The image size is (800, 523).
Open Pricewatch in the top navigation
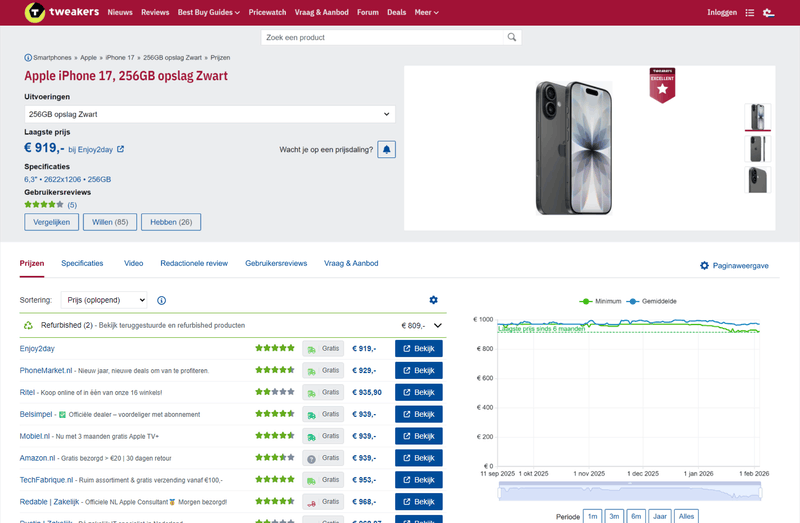click(267, 12)
